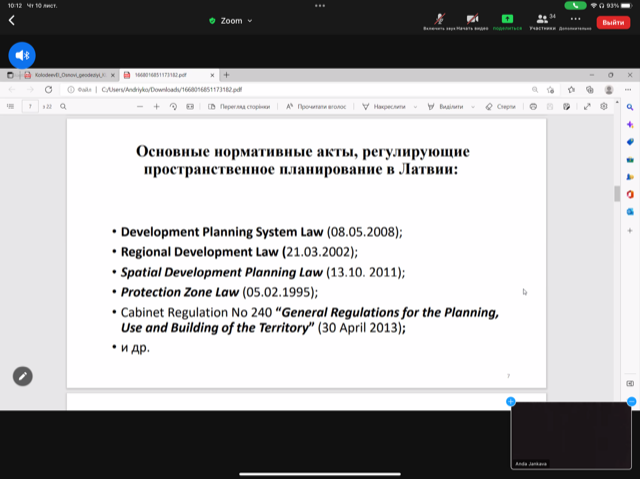This screenshot has width=640, height=479.
Task: Go back in Edge browser
Action: point(12,90)
